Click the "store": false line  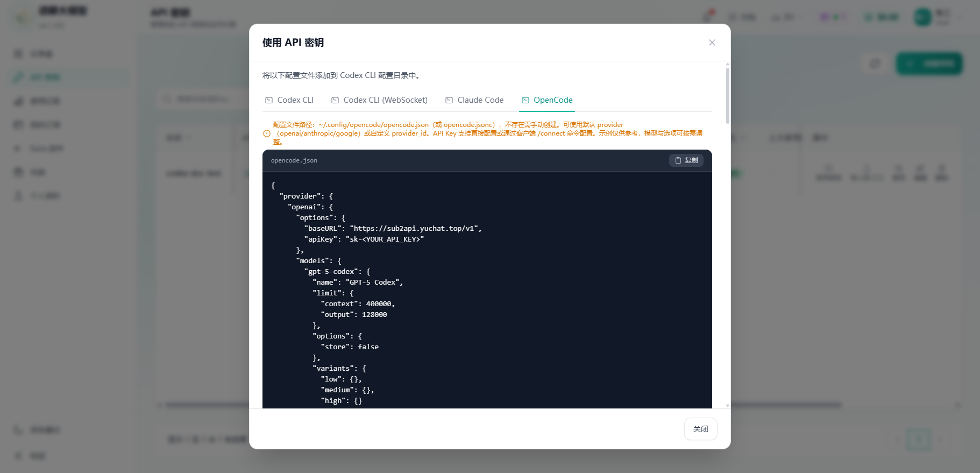[350, 347]
